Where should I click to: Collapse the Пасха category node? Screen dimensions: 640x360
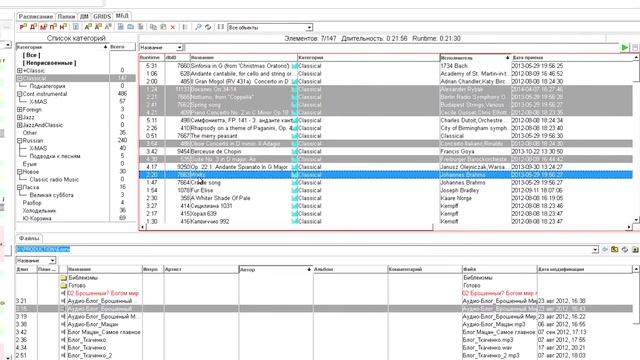[19, 187]
